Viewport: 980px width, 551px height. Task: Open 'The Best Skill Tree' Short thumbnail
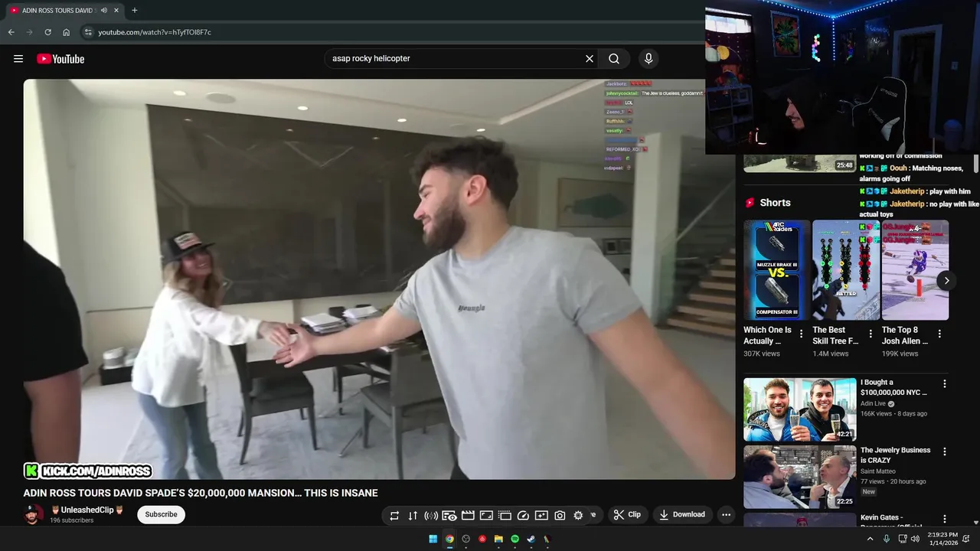tap(846, 270)
